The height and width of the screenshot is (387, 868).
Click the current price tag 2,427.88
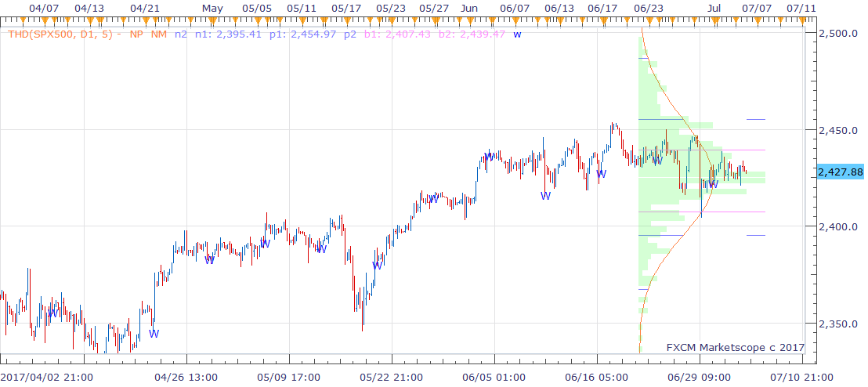841,172
